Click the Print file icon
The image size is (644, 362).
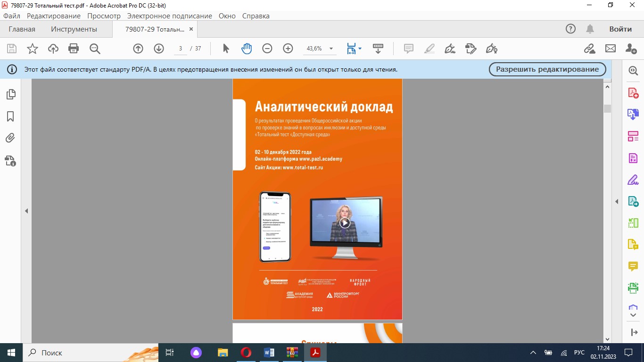[x=74, y=49]
